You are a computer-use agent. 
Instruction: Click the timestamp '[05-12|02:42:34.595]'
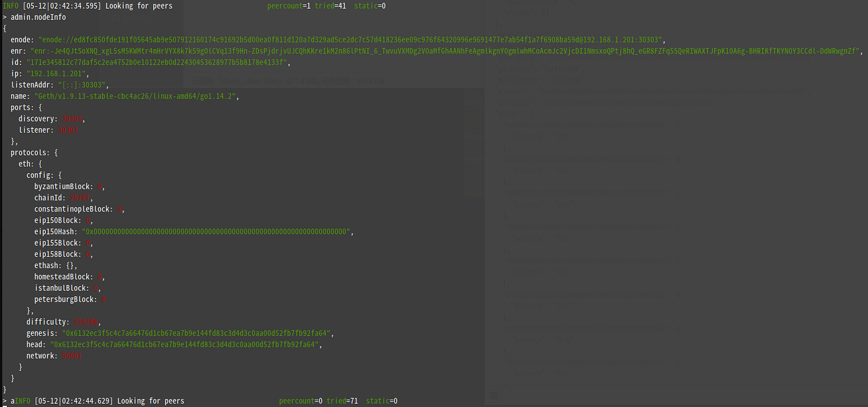click(x=62, y=6)
